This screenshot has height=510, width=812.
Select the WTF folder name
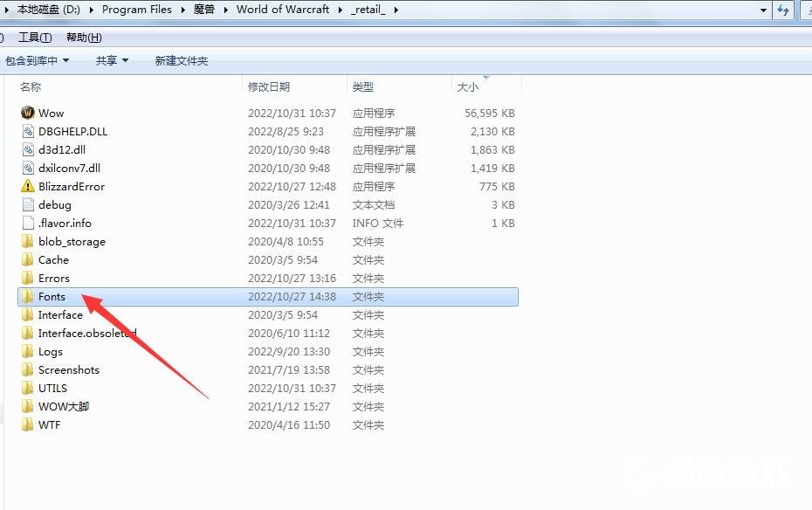49,425
